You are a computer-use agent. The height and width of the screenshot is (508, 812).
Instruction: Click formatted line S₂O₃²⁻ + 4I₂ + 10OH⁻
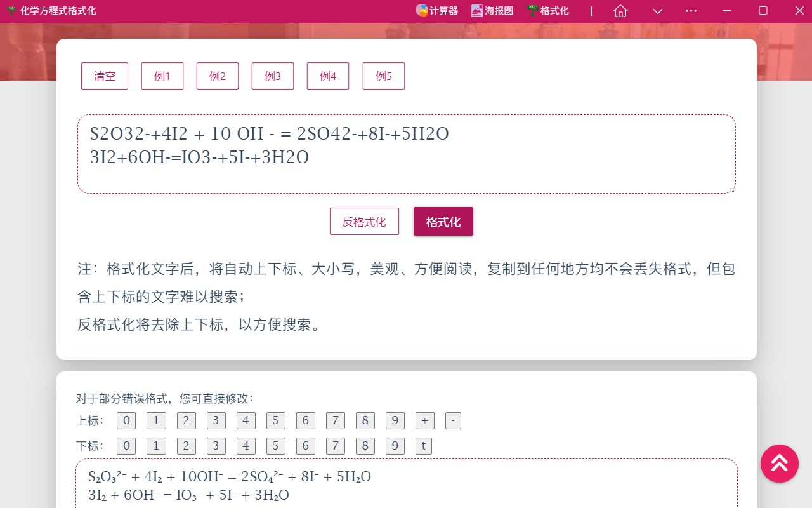pyautogui.click(x=230, y=477)
